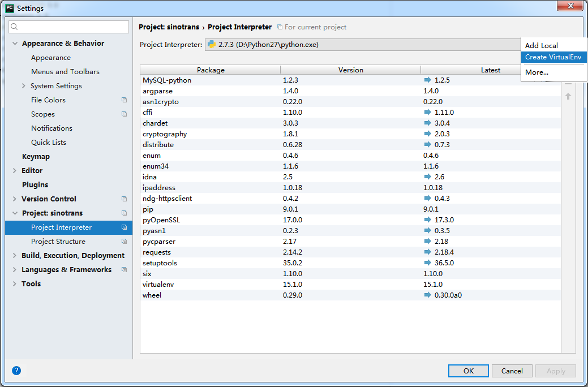
Task: Expand Build, Execution, Deployment section
Action: (x=15, y=255)
